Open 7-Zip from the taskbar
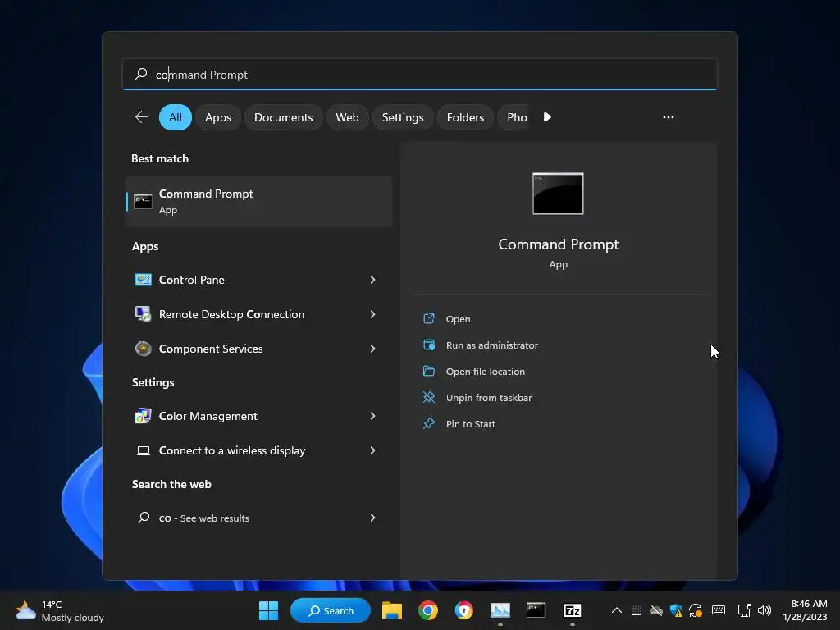840x630 pixels. [572, 610]
